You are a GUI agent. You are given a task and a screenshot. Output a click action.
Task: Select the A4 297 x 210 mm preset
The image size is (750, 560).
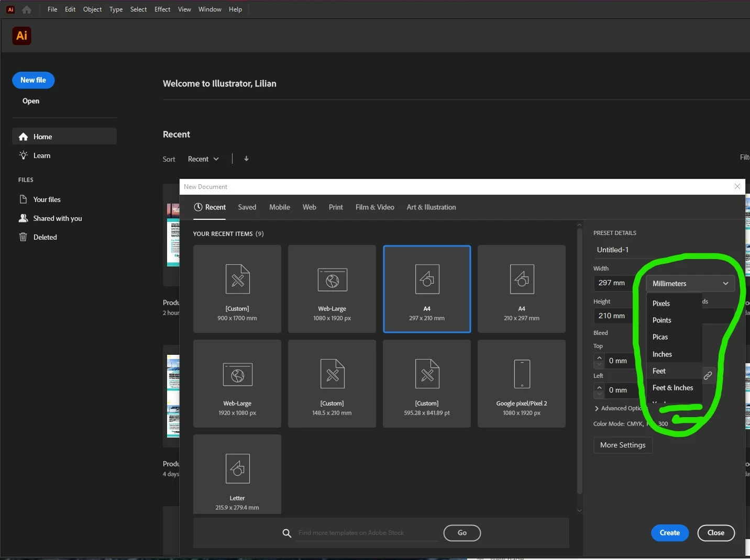click(x=427, y=289)
